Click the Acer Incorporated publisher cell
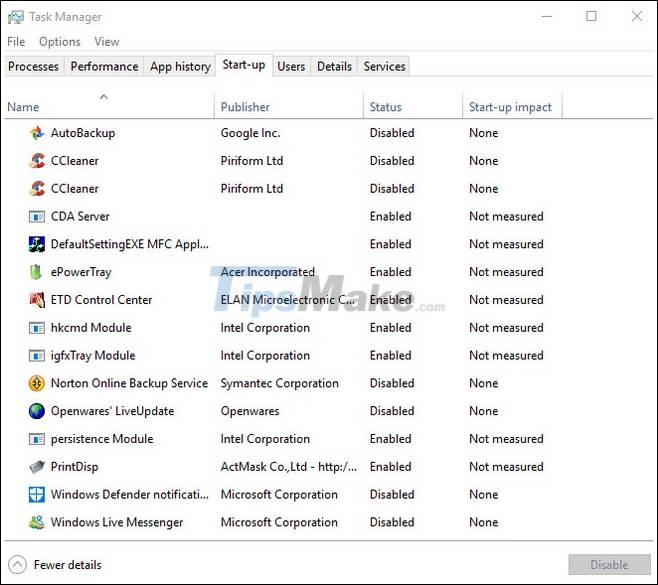658x585 pixels. tap(268, 272)
